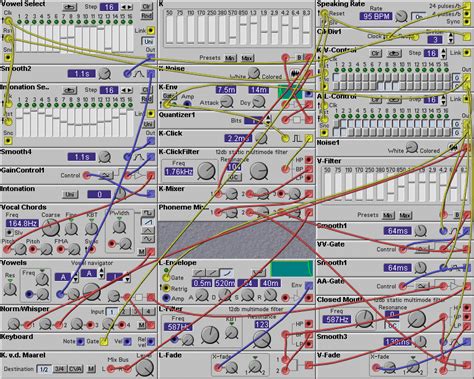474x379 pixels.
Task: Click Min preset button in K filter bank
Action: pyautogui.click(x=229, y=58)
